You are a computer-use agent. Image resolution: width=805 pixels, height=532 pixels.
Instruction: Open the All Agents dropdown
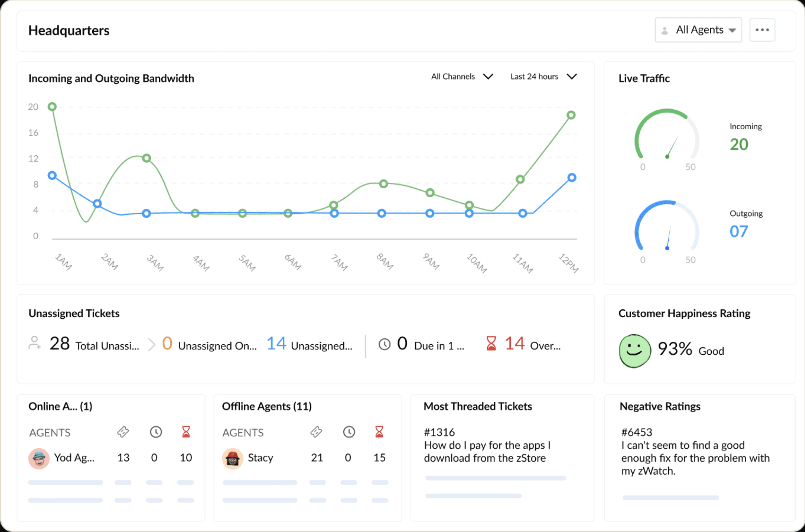pos(699,30)
